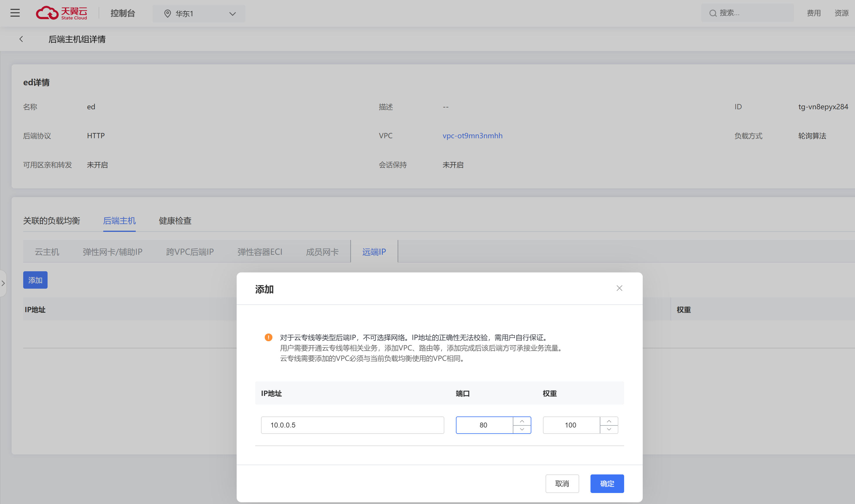855x504 pixels.
Task: Open the 华东1 region dropdown
Action: tap(199, 14)
